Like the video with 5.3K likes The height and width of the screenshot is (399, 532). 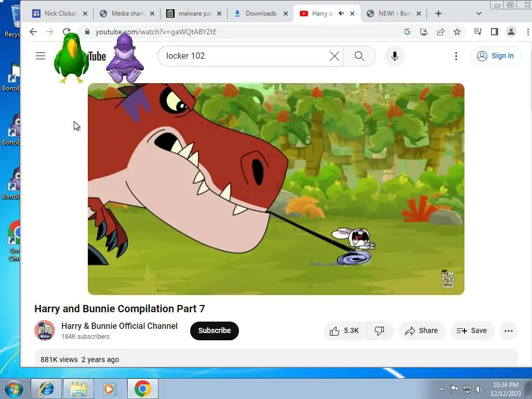pyautogui.click(x=344, y=331)
